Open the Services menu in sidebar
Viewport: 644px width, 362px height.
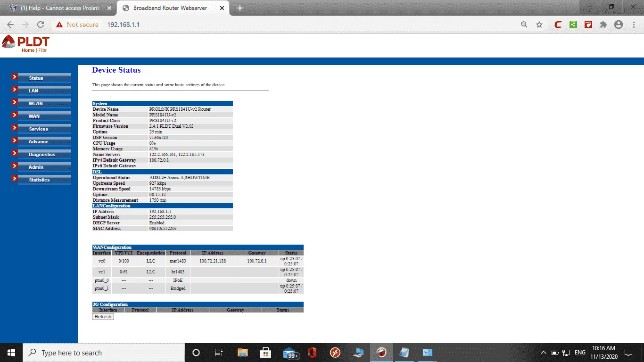tap(44, 129)
